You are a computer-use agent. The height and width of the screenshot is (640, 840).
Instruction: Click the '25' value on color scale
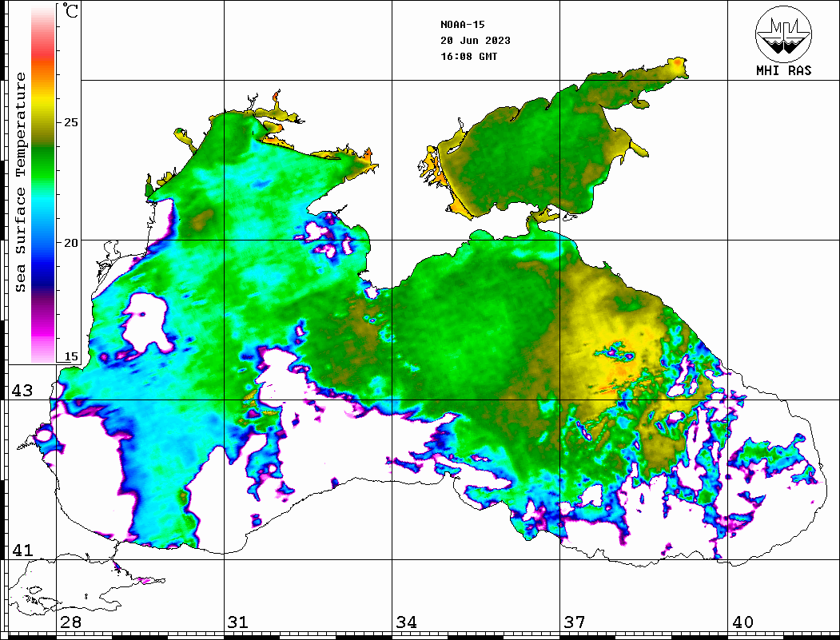coord(70,122)
